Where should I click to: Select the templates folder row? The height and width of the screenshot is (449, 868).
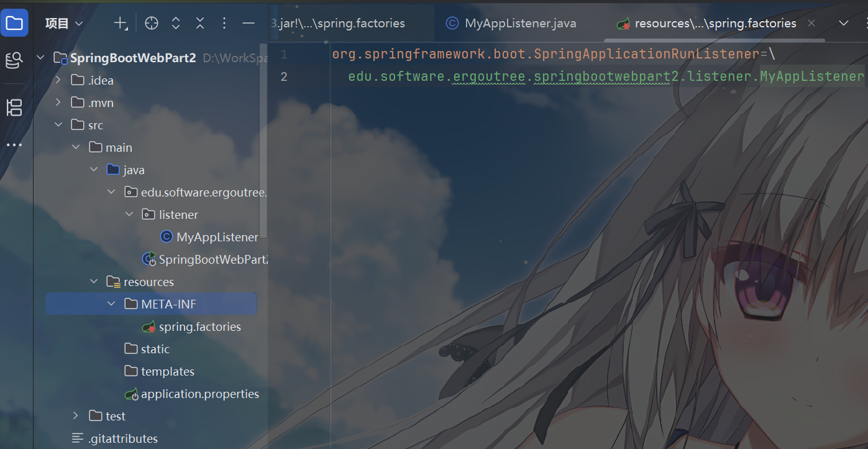(151, 371)
